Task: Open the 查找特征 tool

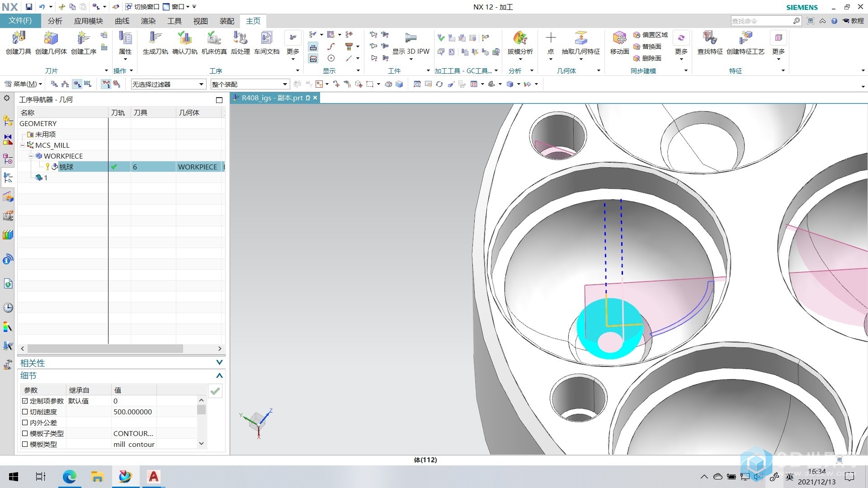Action: pyautogui.click(x=710, y=38)
